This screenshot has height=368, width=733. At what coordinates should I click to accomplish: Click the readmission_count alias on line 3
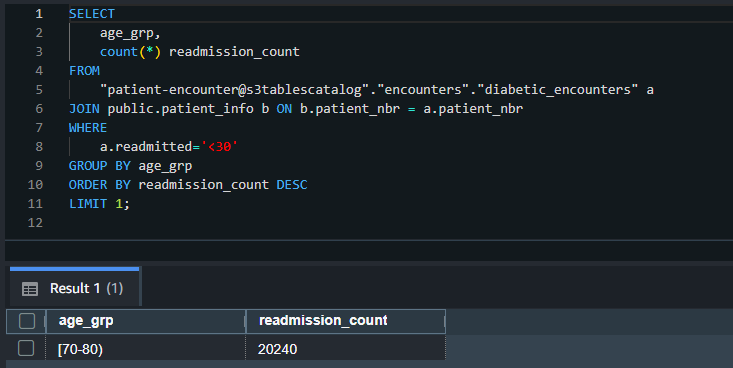point(234,52)
